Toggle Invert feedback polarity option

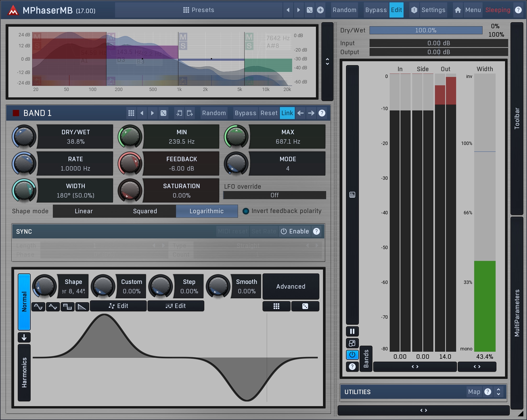[x=246, y=211]
